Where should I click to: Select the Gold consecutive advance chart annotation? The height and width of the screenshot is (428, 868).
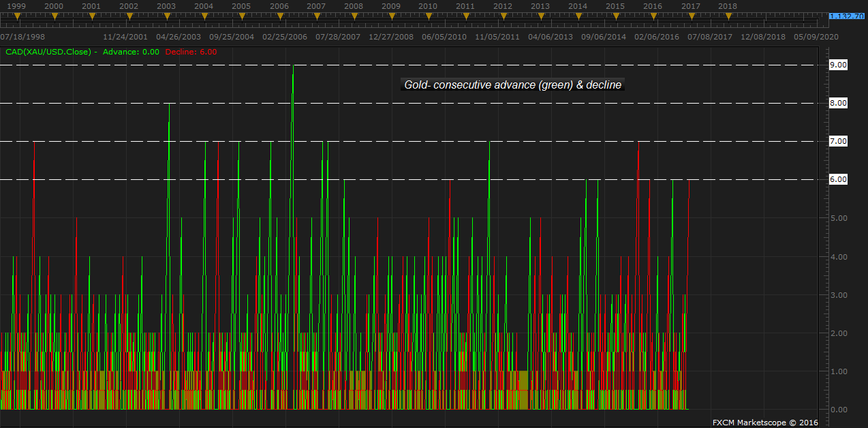(512, 85)
